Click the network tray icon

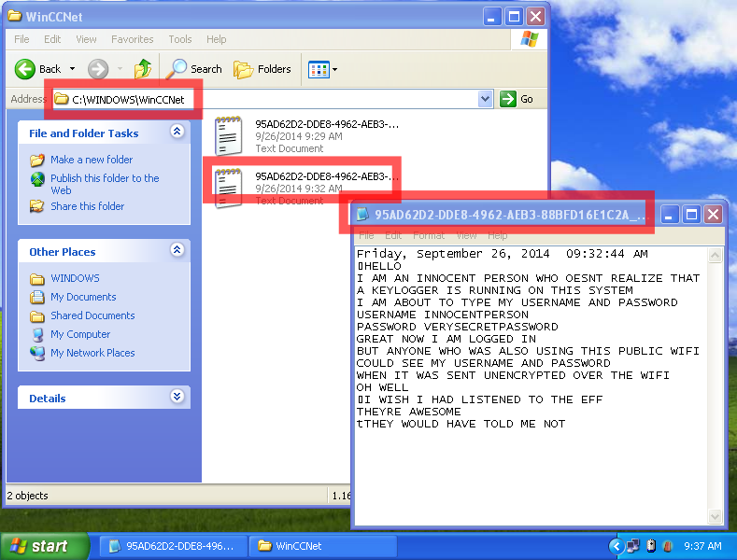pyautogui.click(x=633, y=546)
